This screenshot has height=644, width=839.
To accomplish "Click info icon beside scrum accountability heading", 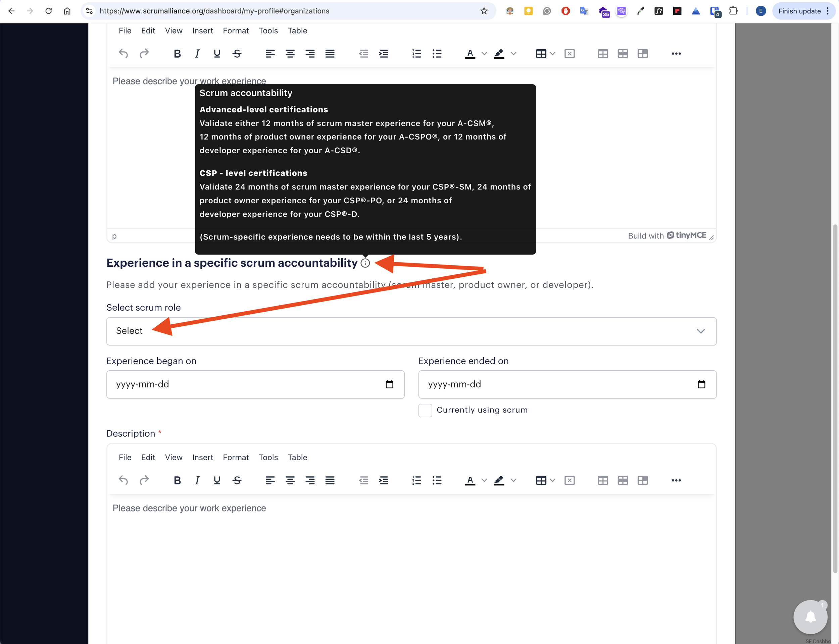I will tap(365, 263).
